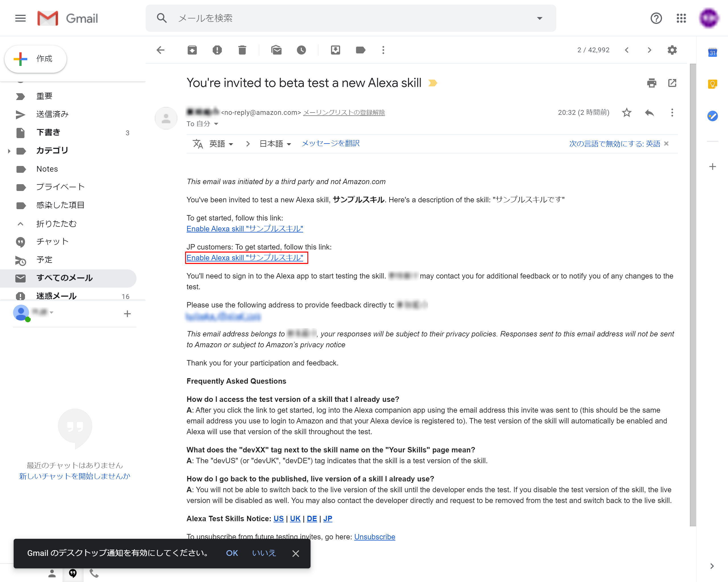Expand the カテゴリ label tree

pyautogui.click(x=9, y=151)
